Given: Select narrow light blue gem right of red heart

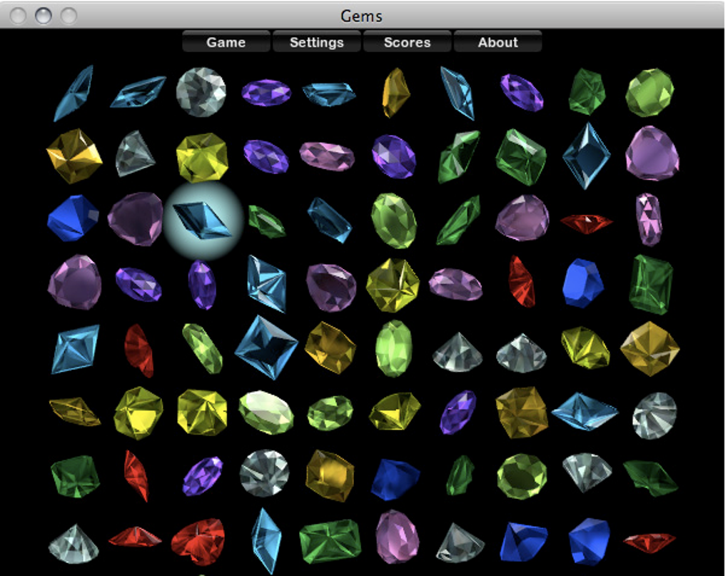Looking at the screenshot, I should [x=266, y=541].
